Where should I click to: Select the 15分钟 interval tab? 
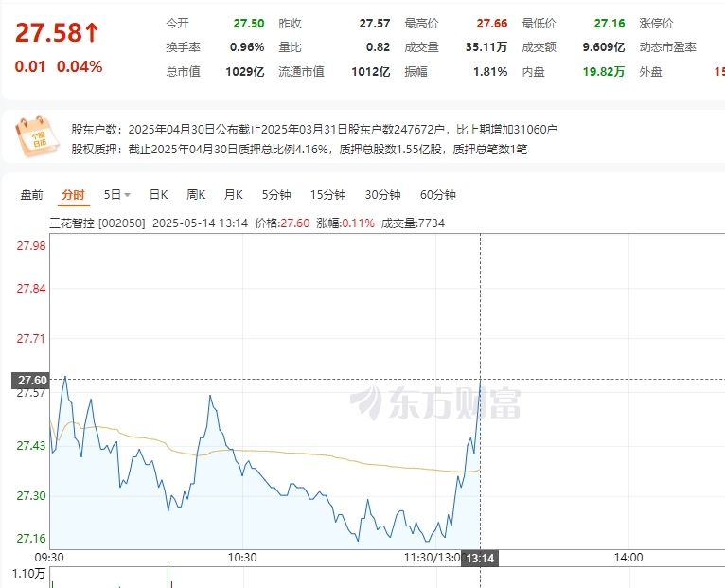pyautogui.click(x=327, y=195)
